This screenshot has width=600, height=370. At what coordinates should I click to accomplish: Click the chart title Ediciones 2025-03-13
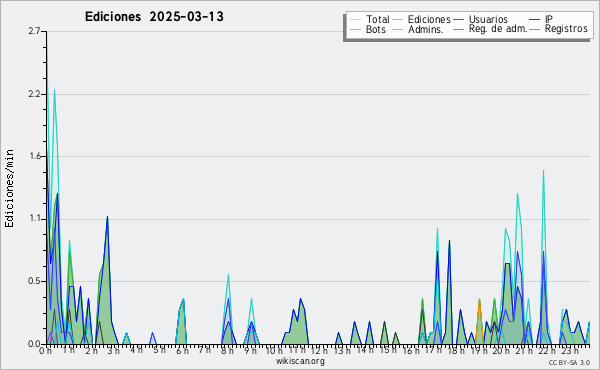pos(154,17)
